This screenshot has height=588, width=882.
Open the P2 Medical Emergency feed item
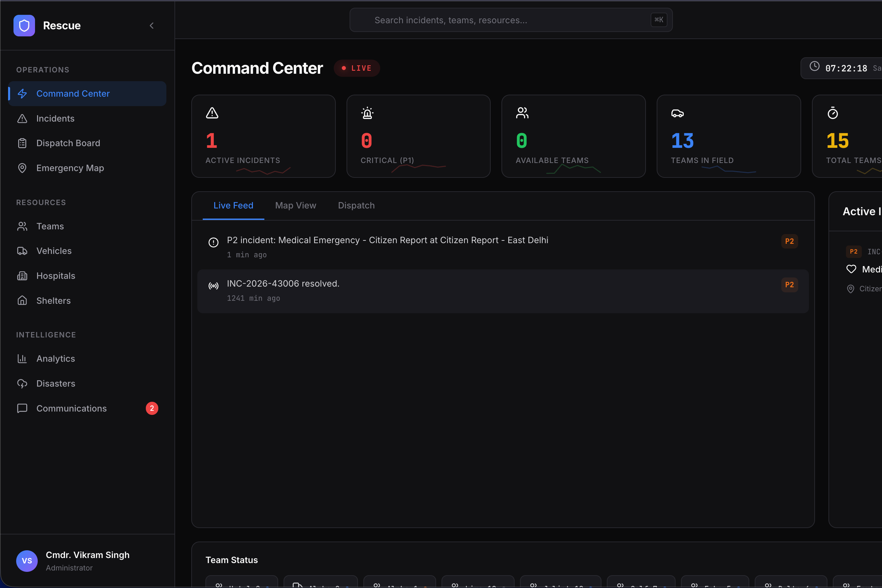point(503,247)
